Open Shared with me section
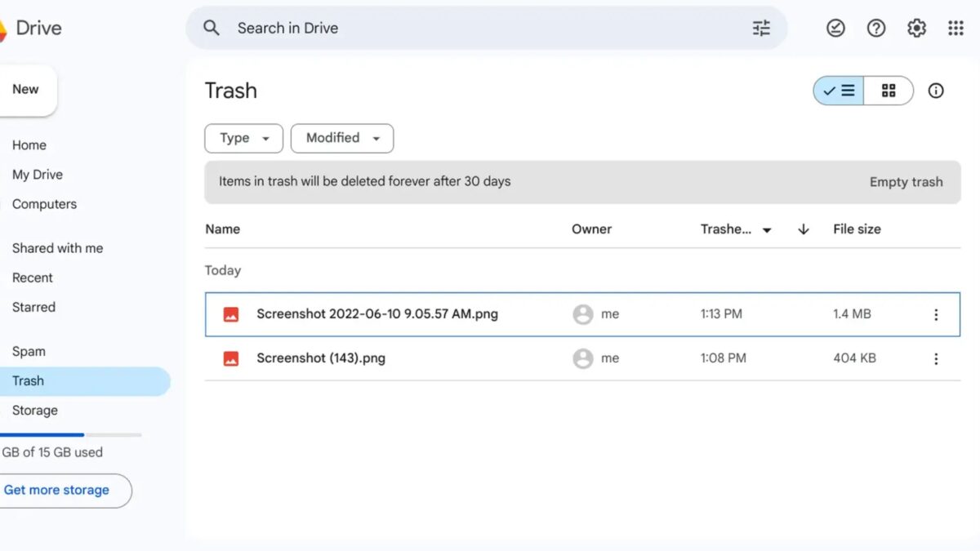The height and width of the screenshot is (551, 980). (57, 248)
